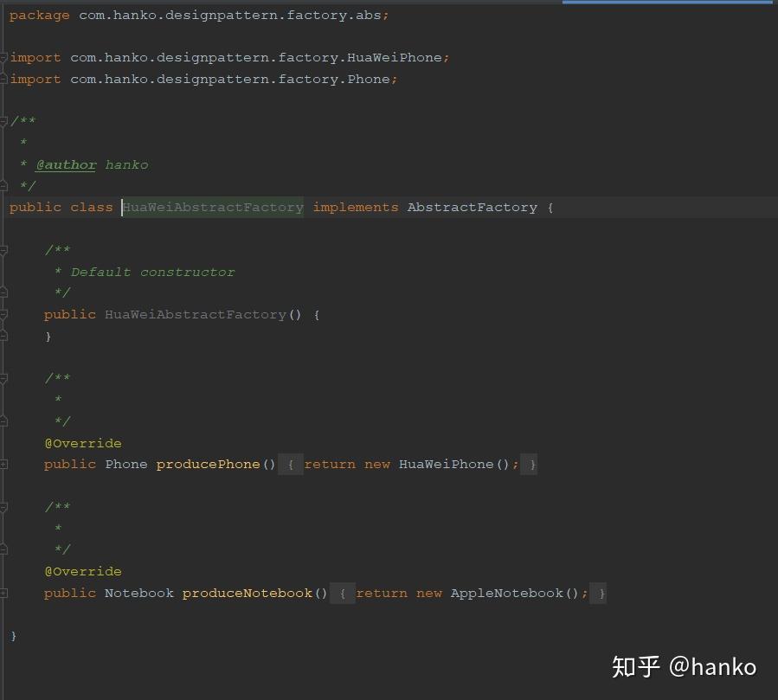Click the AbstractFactory interface name
The height and width of the screenshot is (700, 778).
coord(472,208)
